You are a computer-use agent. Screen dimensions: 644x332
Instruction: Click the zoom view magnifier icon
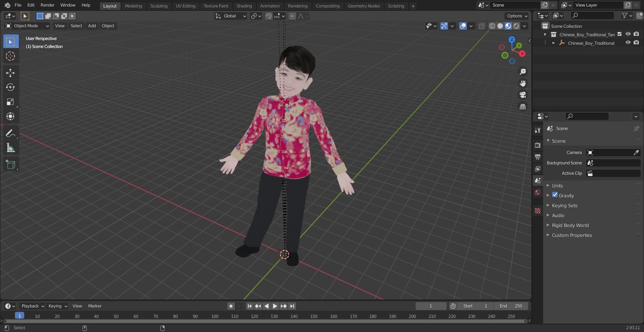[522, 72]
